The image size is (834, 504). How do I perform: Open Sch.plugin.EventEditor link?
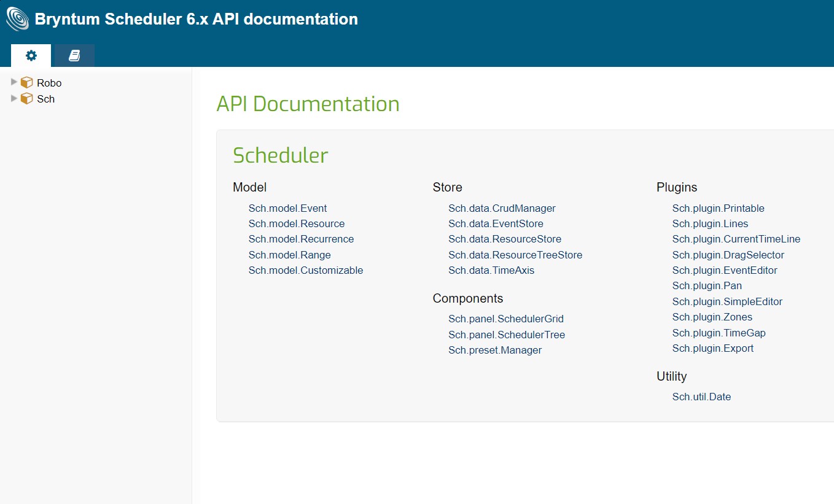pyautogui.click(x=725, y=270)
